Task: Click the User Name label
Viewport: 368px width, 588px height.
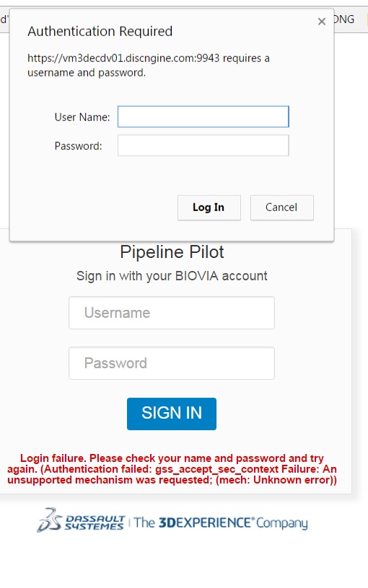Action: 82,117
